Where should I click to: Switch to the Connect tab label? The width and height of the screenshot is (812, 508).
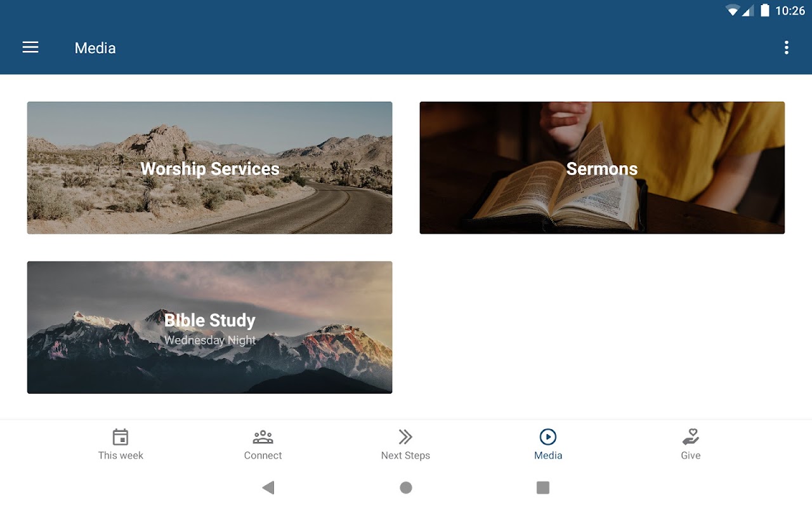click(x=263, y=455)
